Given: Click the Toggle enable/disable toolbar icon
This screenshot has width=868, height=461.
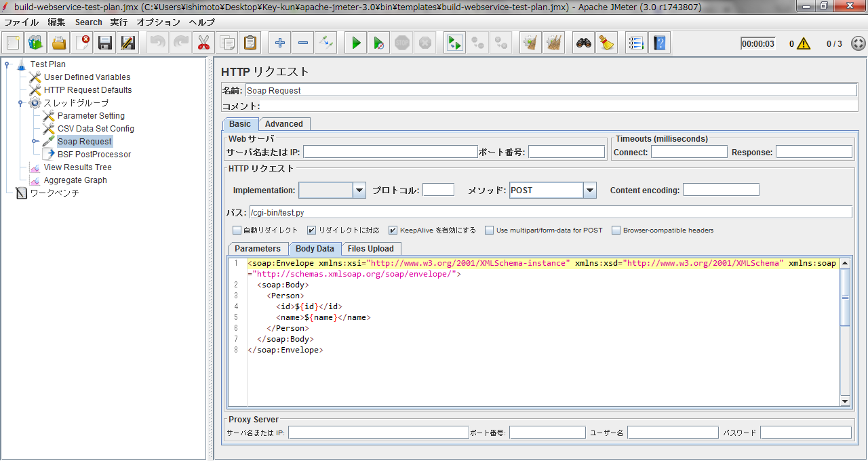Looking at the screenshot, I should point(325,43).
